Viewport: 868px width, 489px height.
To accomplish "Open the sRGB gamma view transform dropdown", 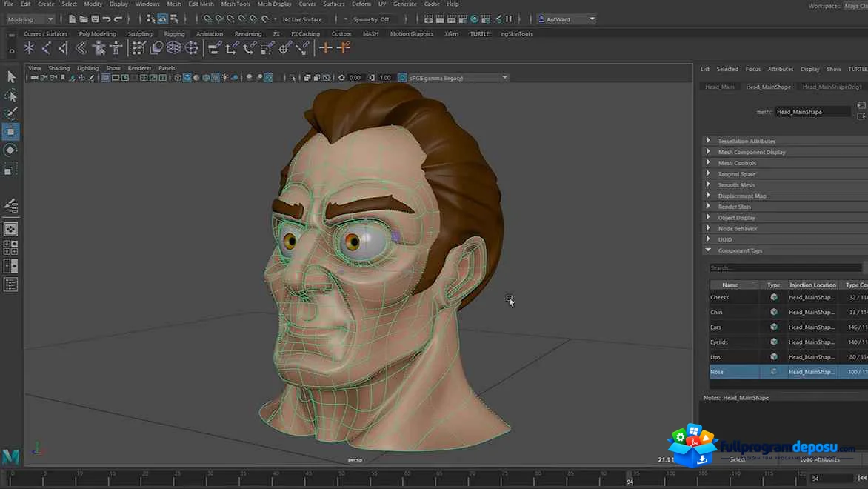I will [458, 78].
